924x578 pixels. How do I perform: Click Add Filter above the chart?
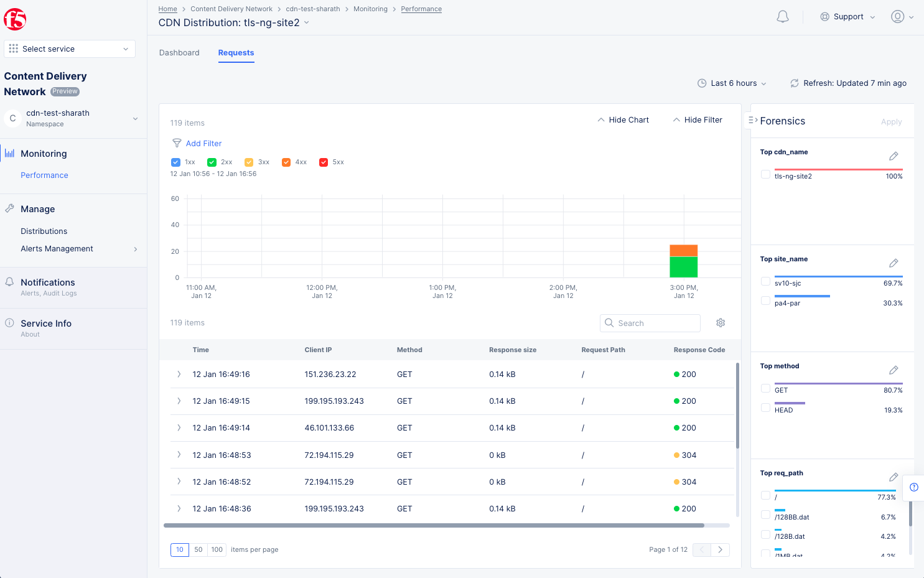(203, 143)
